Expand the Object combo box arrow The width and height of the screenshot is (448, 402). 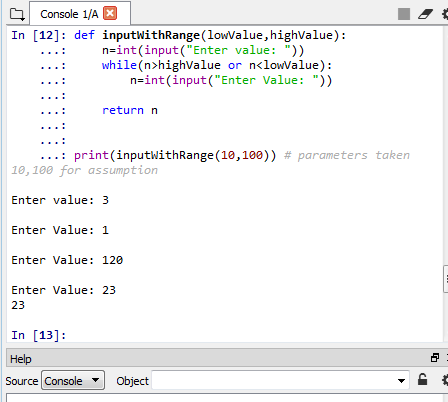[x=401, y=380]
